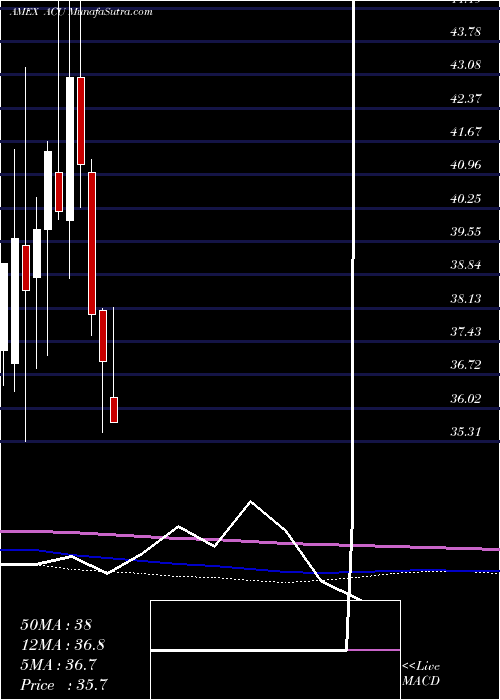500x700 pixels.
Task: Click the tall red candlestick body spanning 40.96 to 38.13
Action: point(92,244)
